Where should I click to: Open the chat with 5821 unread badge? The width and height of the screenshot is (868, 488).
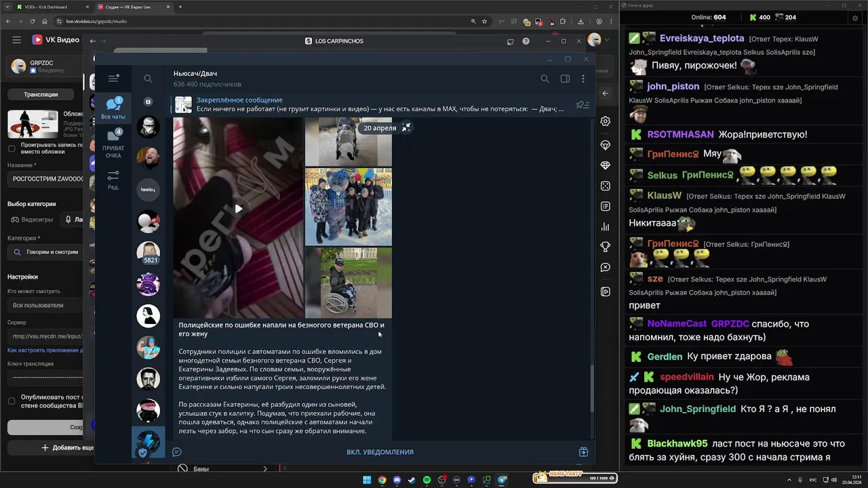(149, 253)
